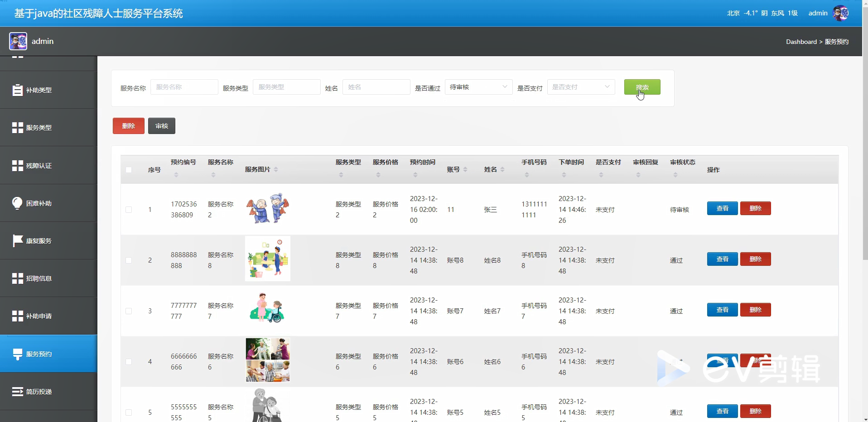Open the 是否支付 dropdown
This screenshot has height=422, width=868.
(x=580, y=87)
